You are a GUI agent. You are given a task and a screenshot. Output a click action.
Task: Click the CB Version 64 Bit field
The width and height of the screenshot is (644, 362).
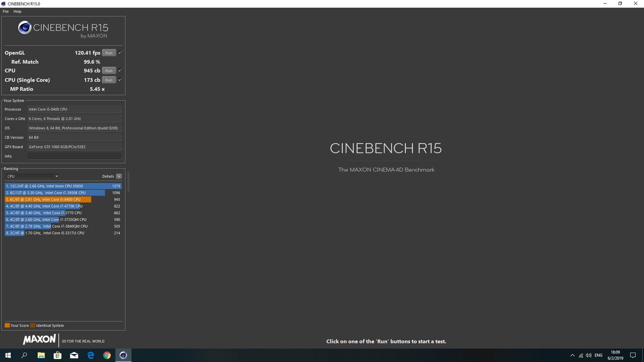pyautogui.click(x=74, y=137)
